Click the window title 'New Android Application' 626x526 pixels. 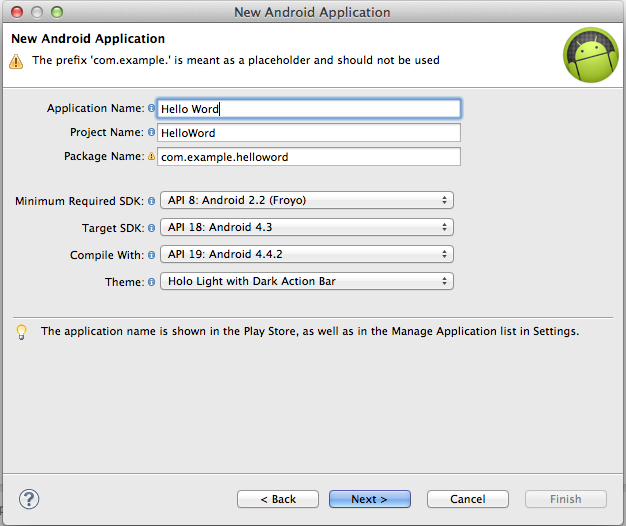312,12
